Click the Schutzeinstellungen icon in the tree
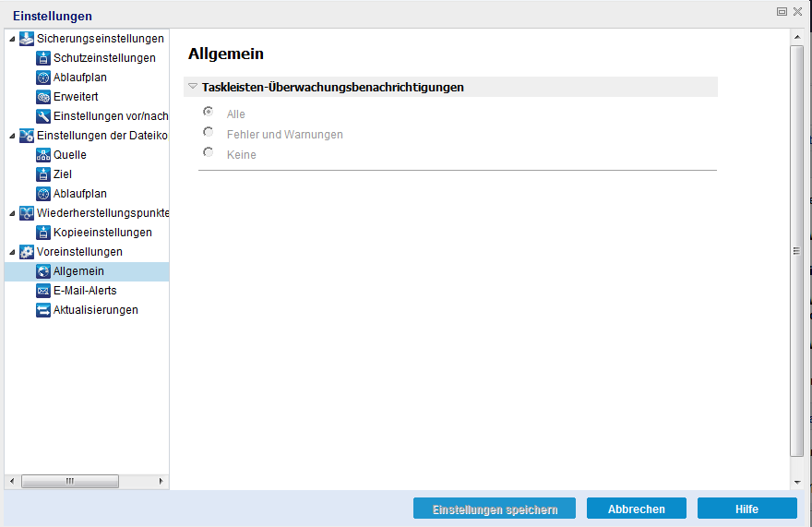Image resolution: width=812 pixels, height=527 pixels. [x=43, y=58]
